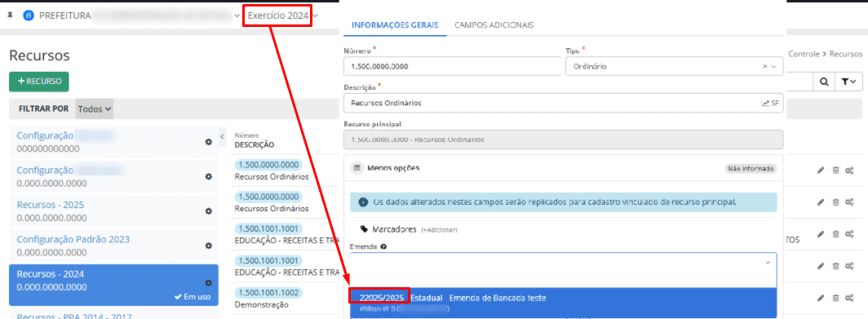Click the search magnifier icon
The width and height of the screenshot is (868, 319).
click(824, 82)
